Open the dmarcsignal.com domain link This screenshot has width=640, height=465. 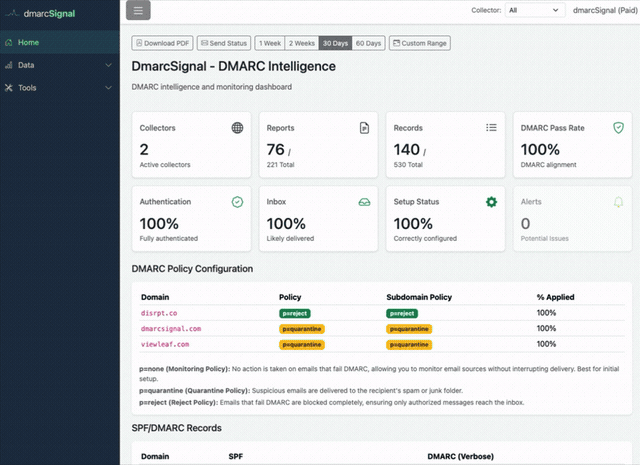tap(171, 329)
